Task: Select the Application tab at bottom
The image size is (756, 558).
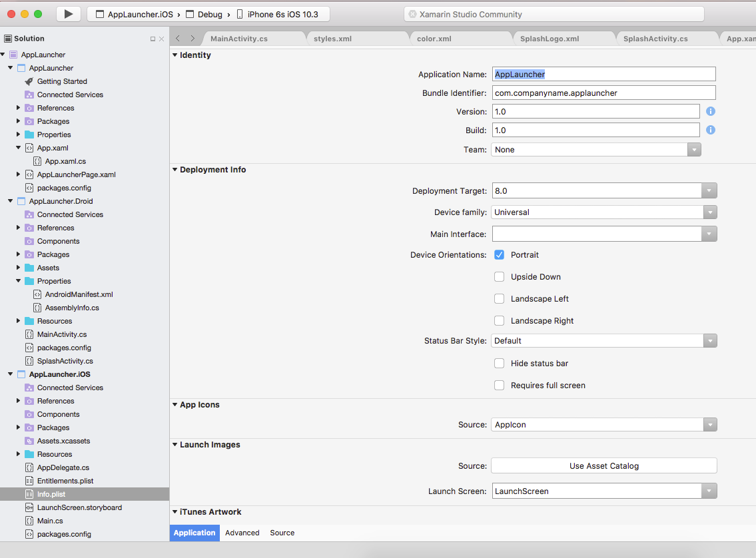Action: tap(194, 533)
